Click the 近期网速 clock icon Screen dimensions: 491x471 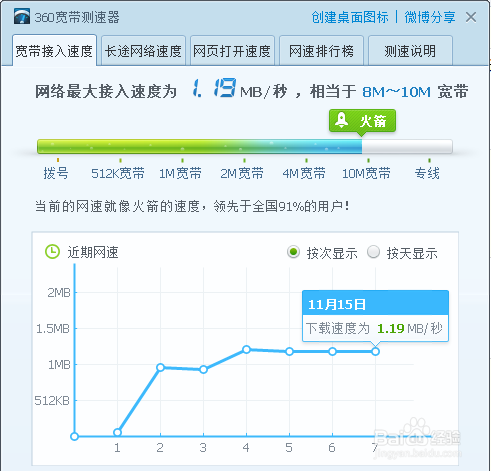pos(52,252)
